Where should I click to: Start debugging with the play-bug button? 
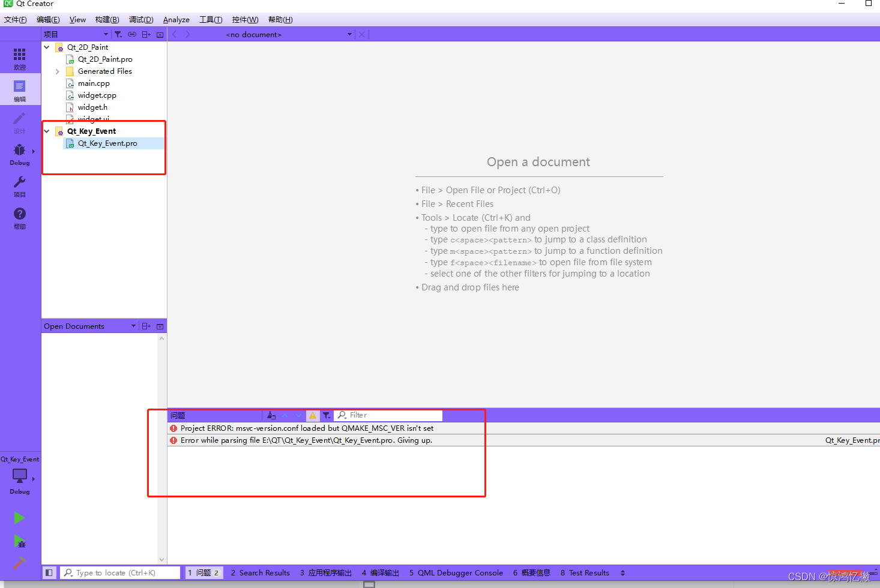tap(19, 541)
